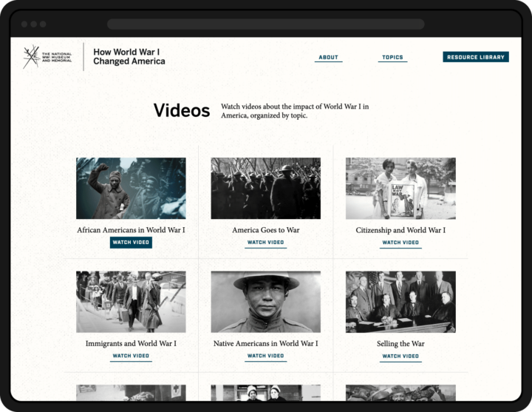532x412 pixels.
Task: Open the Selling the War thumbnail
Action: (400, 301)
